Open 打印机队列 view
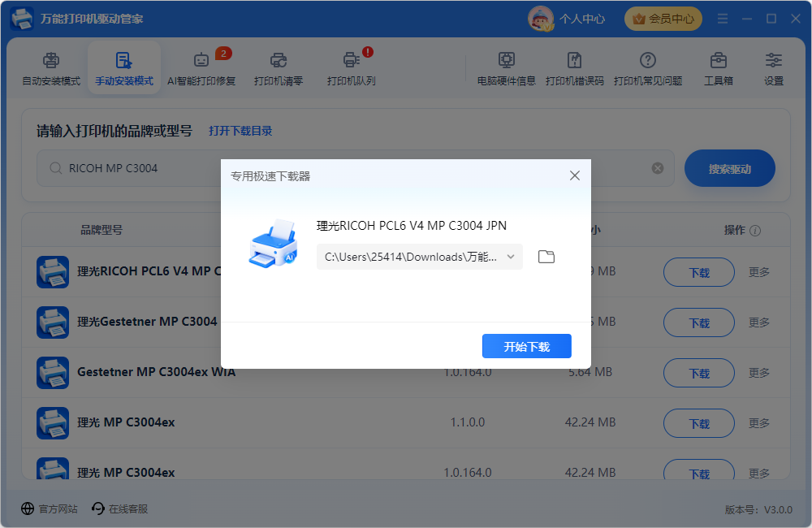Screen dimensions: 812x528 coord(351,69)
